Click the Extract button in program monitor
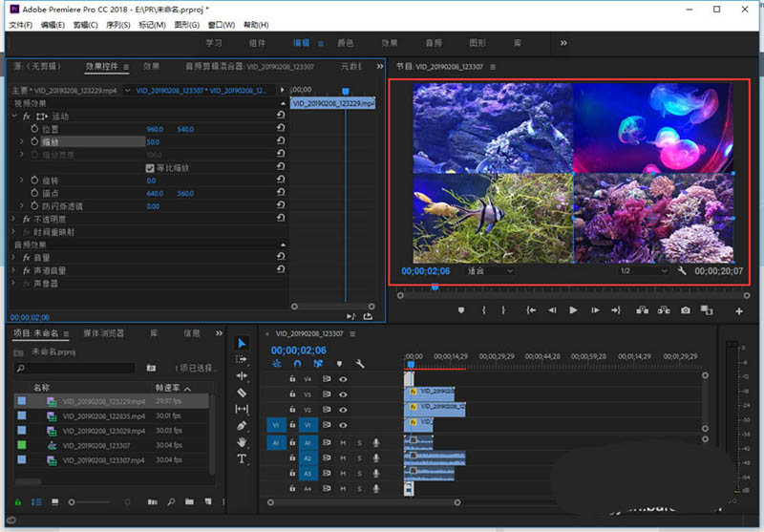This screenshot has height=532, width=764. click(664, 309)
